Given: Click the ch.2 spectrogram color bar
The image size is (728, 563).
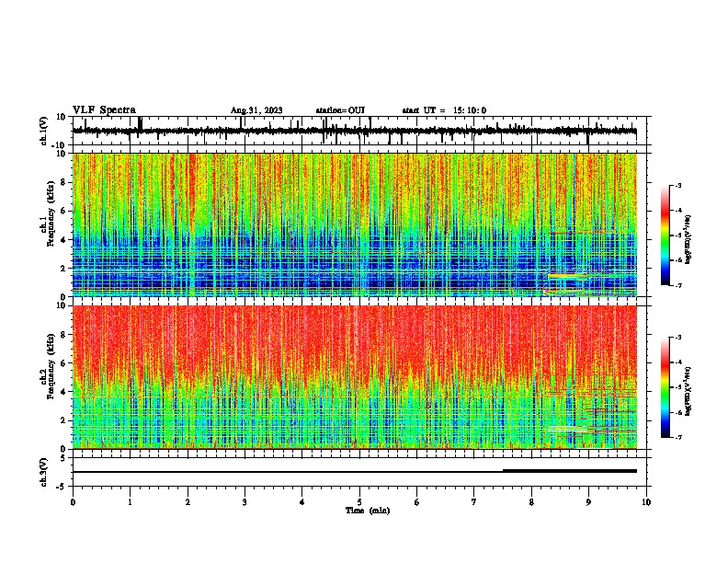Looking at the screenshot, I should tap(665, 387).
